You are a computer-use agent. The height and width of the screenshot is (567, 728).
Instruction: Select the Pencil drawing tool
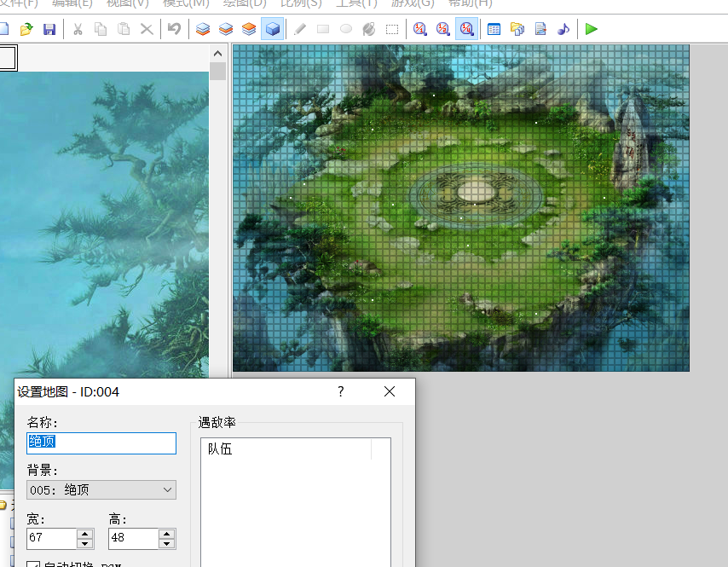300,29
